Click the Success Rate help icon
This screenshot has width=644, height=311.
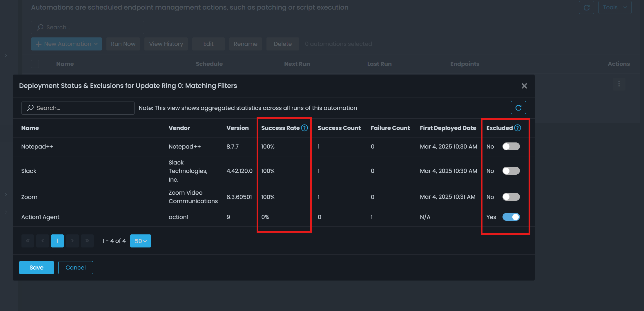(304, 128)
